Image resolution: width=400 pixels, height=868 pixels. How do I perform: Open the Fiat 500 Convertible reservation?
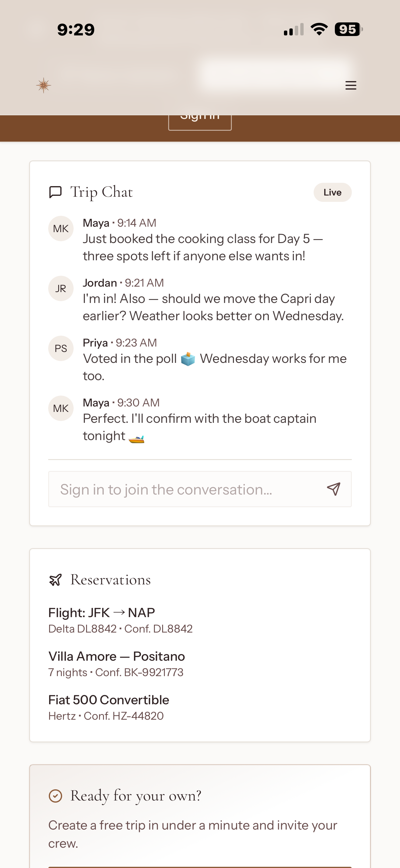108,707
